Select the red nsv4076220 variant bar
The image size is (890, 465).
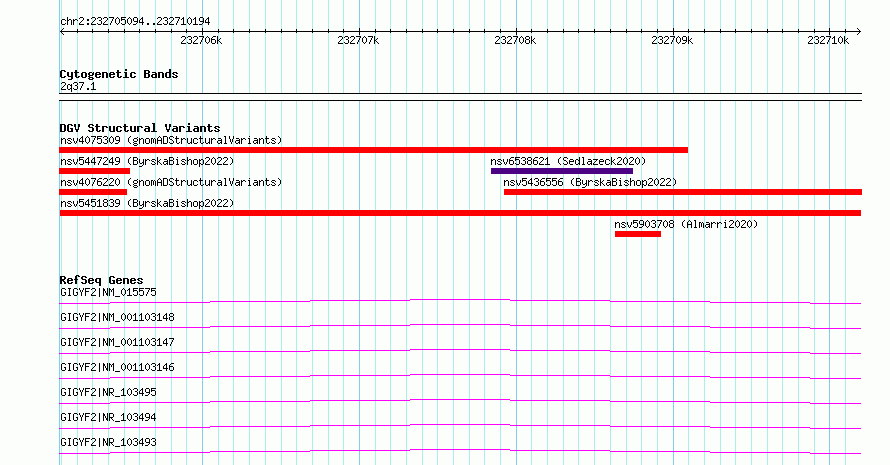(93, 192)
